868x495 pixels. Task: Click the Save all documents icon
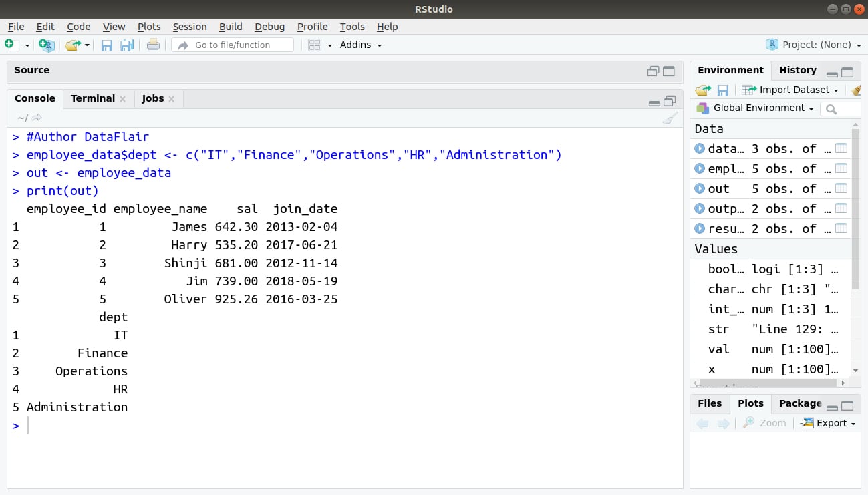pyautogui.click(x=127, y=45)
